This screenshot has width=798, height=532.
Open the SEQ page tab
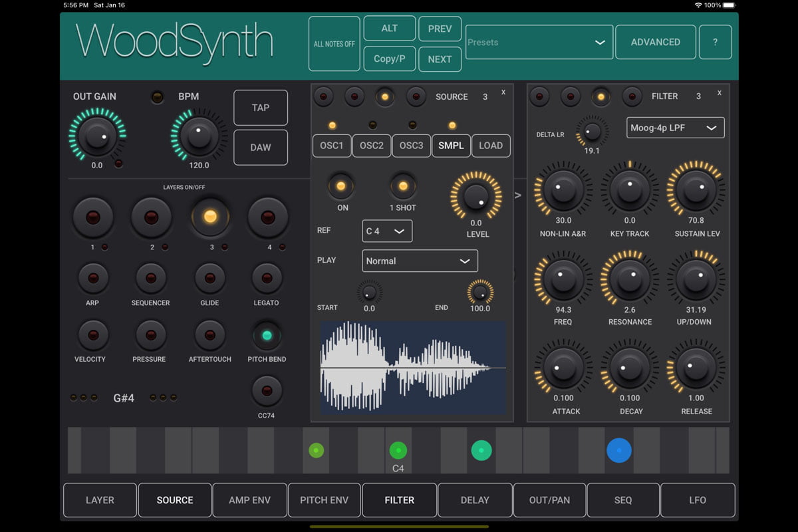(623, 500)
